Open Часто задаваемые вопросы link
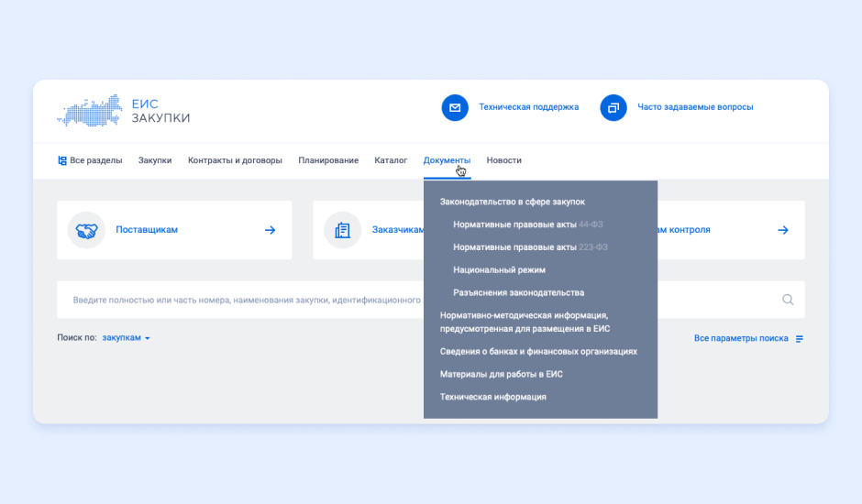This screenshot has height=504, width=862. pyautogui.click(x=695, y=107)
